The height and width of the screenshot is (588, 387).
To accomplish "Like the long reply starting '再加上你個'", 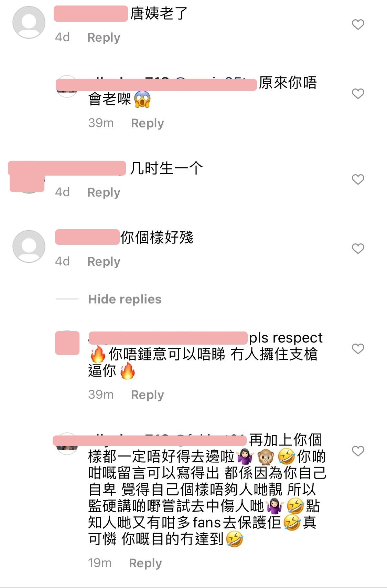I will pyautogui.click(x=358, y=451).
